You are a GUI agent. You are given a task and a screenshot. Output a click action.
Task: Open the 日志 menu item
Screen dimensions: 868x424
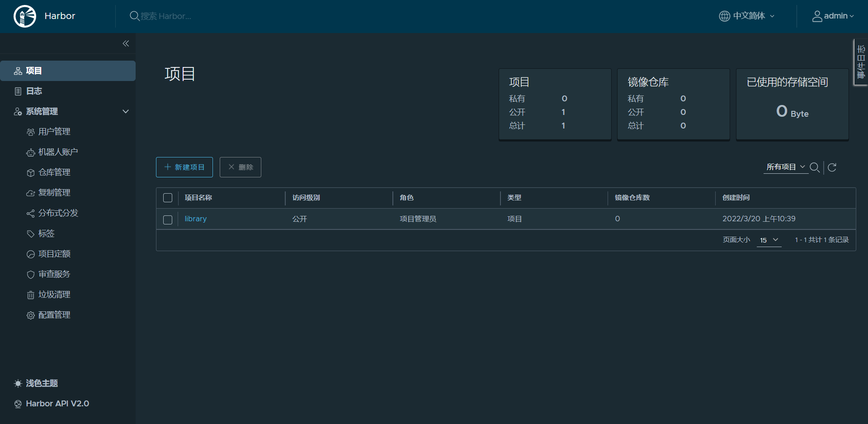click(33, 91)
